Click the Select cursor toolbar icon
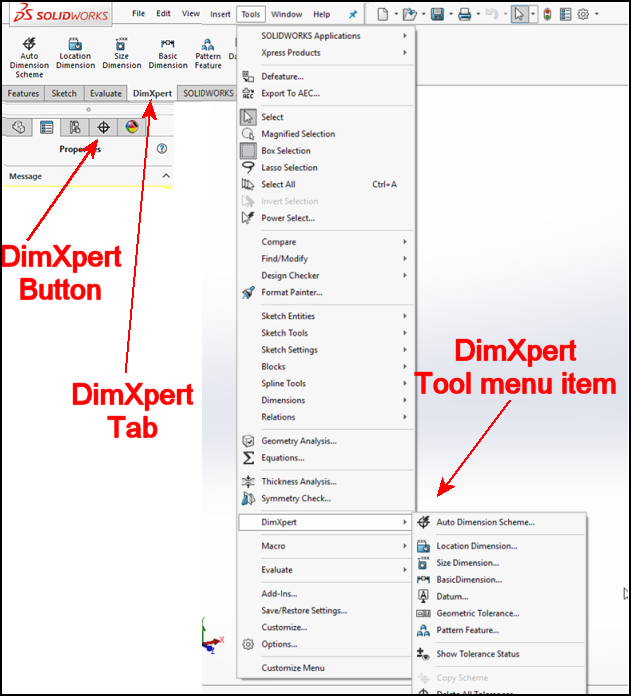Image resolution: width=631 pixels, height=696 pixels. point(519,14)
